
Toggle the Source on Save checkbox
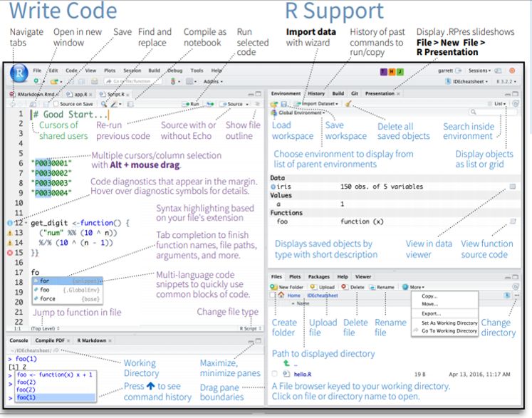coord(56,104)
